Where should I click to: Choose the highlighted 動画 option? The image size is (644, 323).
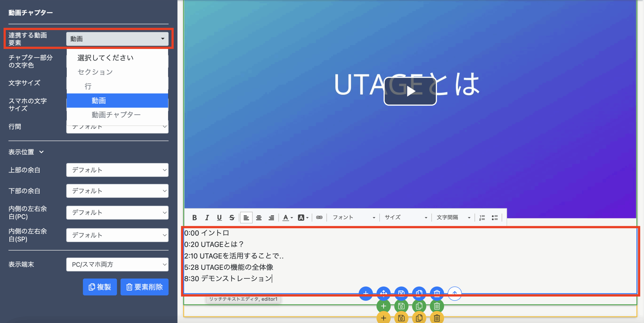tap(117, 101)
